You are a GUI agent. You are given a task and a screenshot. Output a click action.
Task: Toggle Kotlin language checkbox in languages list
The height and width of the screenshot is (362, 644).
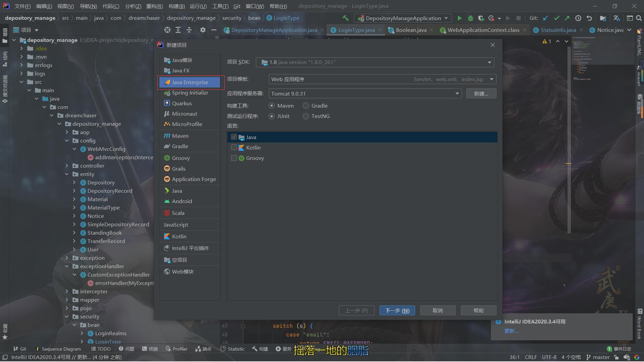pyautogui.click(x=233, y=147)
